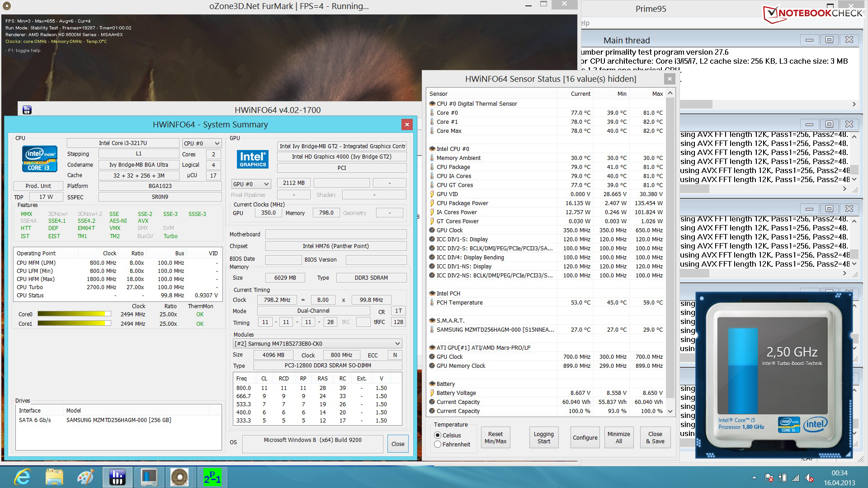This screenshot has height=488, width=868.
Task: Open File Explorer from the taskbar
Action: [54, 477]
